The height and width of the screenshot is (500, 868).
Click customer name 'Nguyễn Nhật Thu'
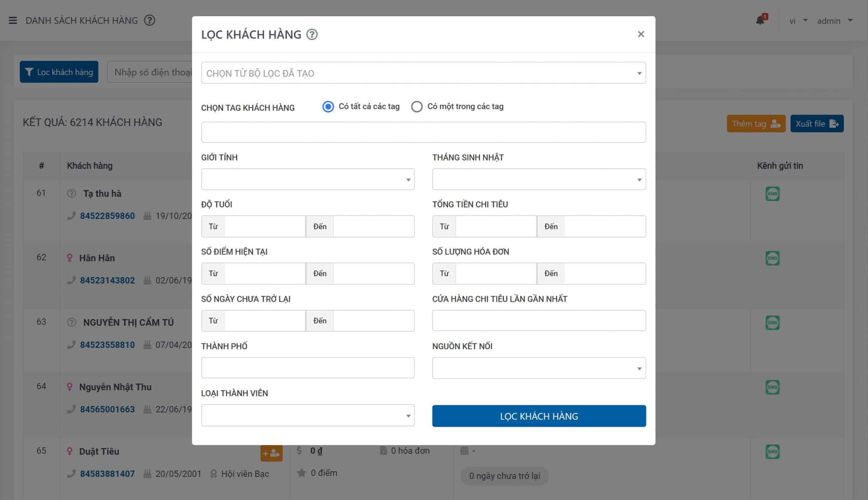pyautogui.click(x=115, y=387)
